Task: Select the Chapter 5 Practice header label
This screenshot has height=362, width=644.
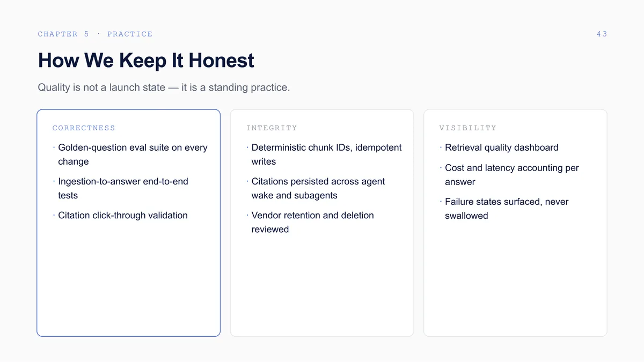Action: click(x=95, y=34)
